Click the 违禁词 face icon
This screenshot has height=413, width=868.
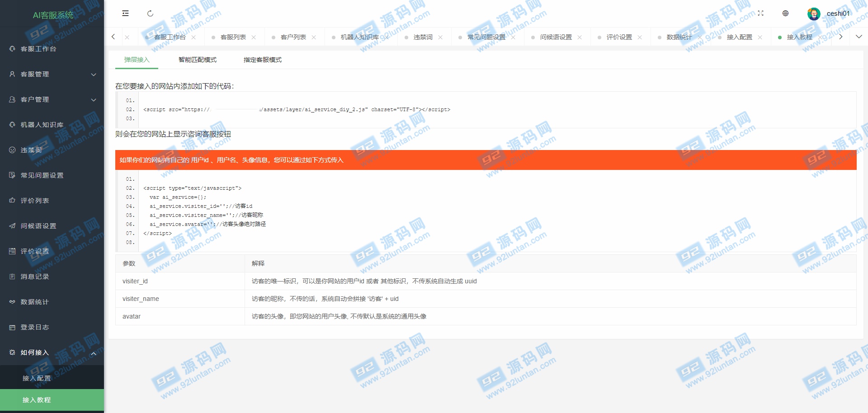click(x=12, y=150)
